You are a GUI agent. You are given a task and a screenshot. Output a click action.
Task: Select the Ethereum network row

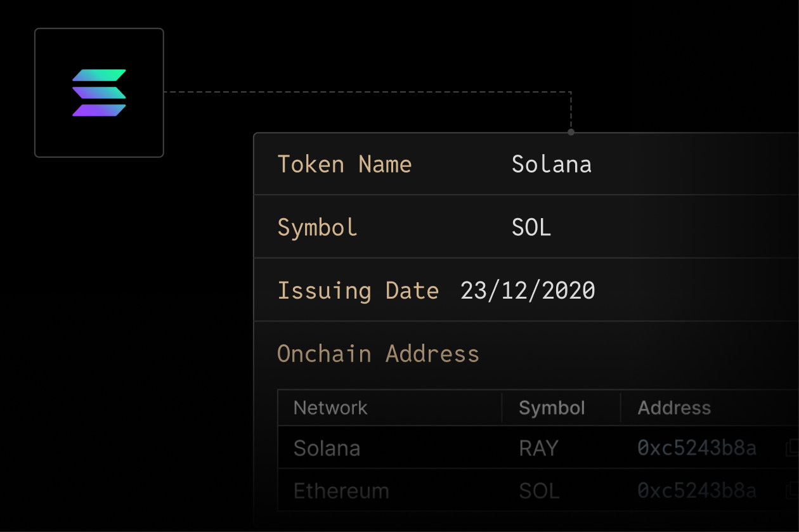click(x=538, y=490)
